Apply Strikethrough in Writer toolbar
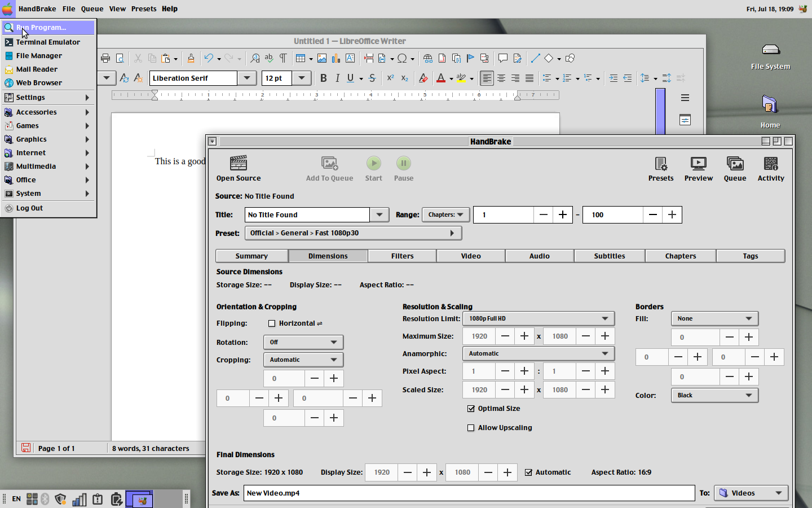Image resolution: width=812 pixels, height=508 pixels. coord(372,78)
